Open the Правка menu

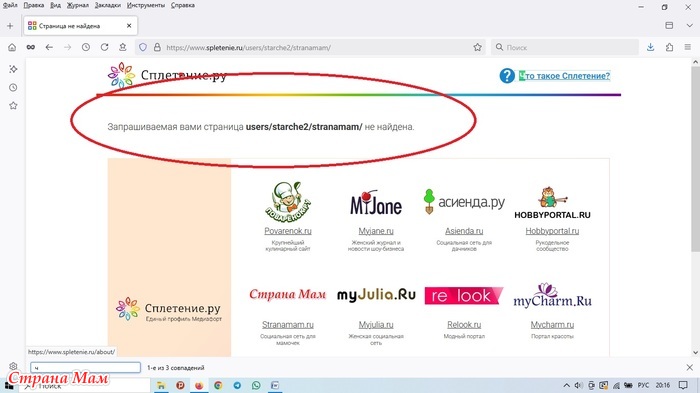point(33,5)
